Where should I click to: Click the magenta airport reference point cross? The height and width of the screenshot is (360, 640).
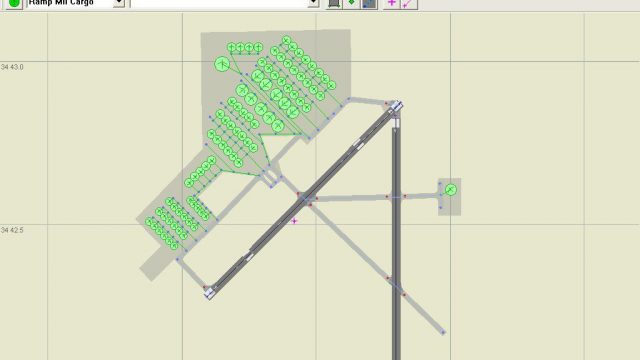(294, 221)
